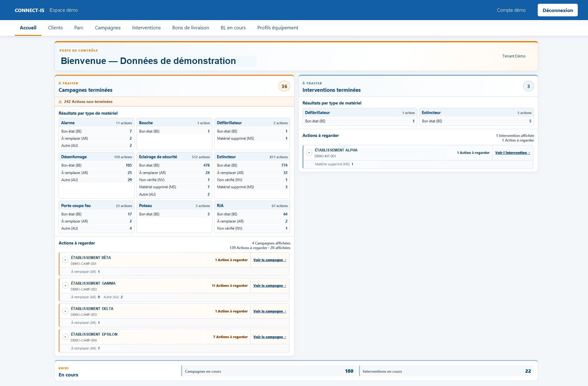The width and height of the screenshot is (588, 386).
Task: Click the Extincteur 811 actions header
Action: [x=252, y=157]
